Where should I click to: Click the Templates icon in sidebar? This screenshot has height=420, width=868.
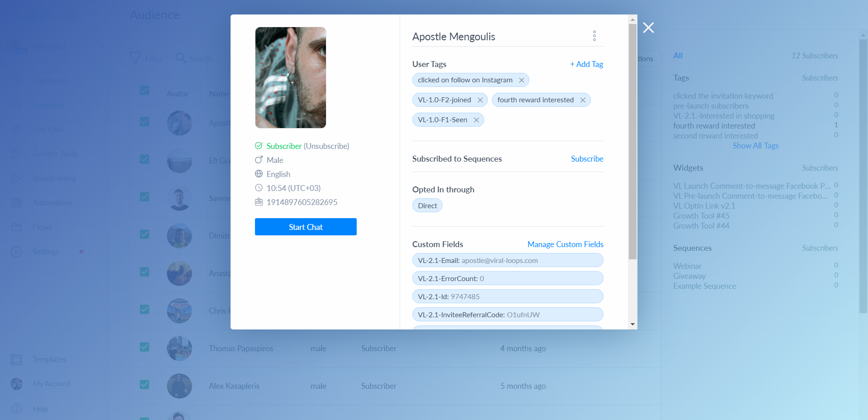click(16, 359)
